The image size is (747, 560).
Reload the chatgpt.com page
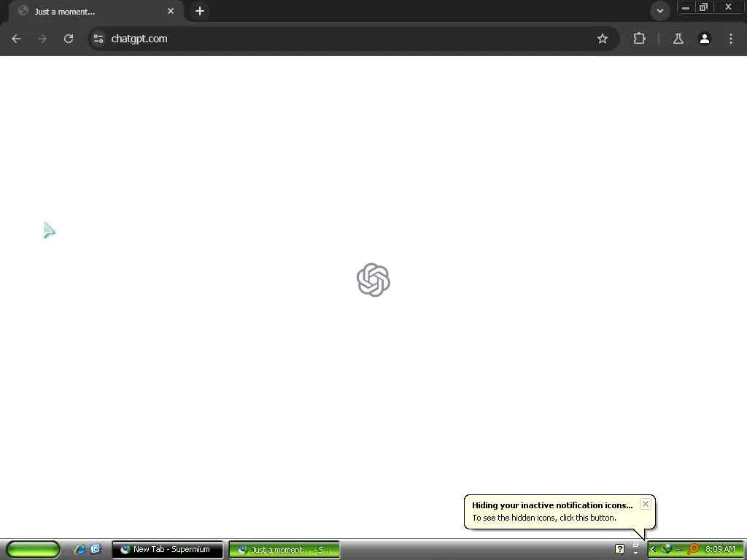click(x=69, y=39)
